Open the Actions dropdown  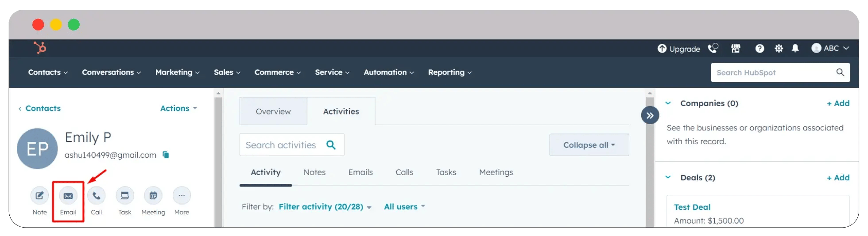(178, 108)
